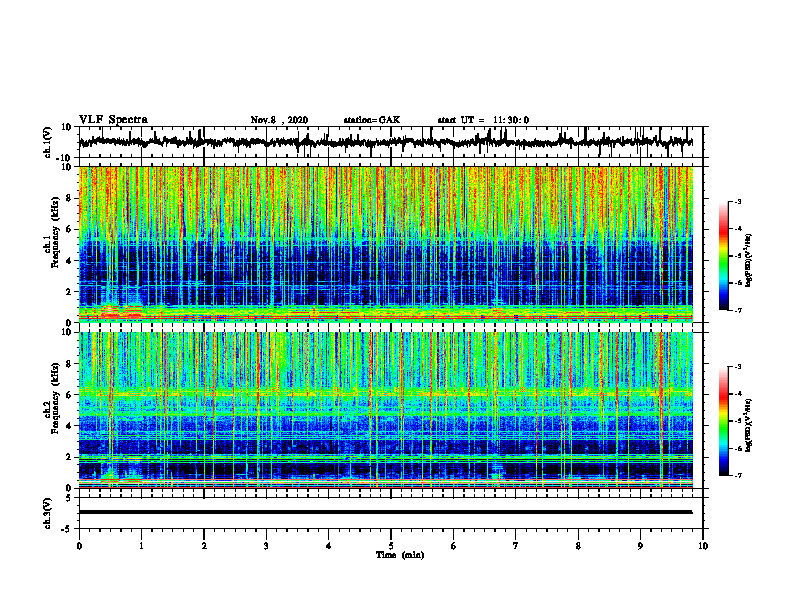The image size is (792, 612).
Task: Click the 2 kHz tick on ch.2 axis
Action: click(x=68, y=457)
